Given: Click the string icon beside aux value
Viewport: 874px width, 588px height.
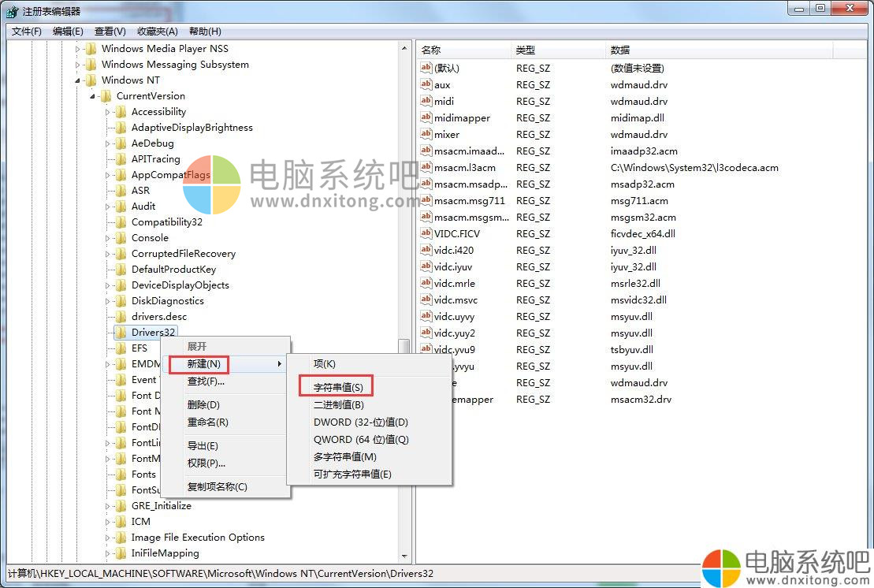Looking at the screenshot, I should click(x=426, y=85).
